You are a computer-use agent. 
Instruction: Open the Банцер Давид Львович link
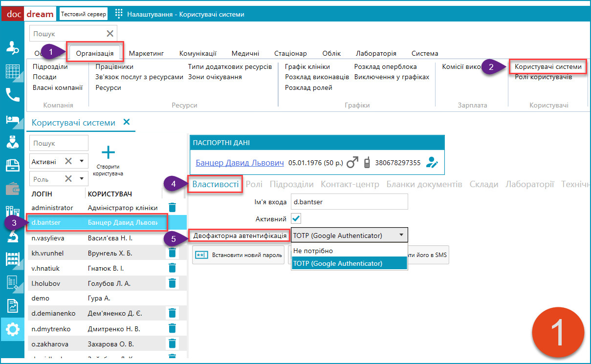(x=240, y=163)
